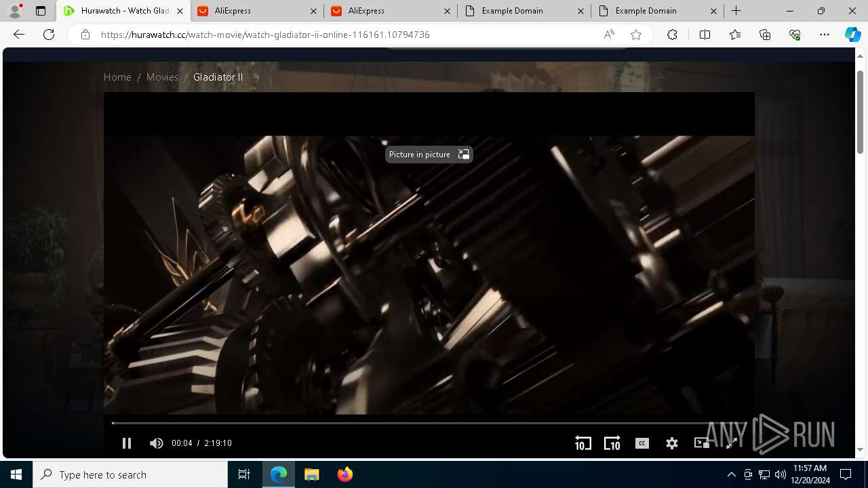
Task: Open browser Extensions menu
Action: click(672, 35)
